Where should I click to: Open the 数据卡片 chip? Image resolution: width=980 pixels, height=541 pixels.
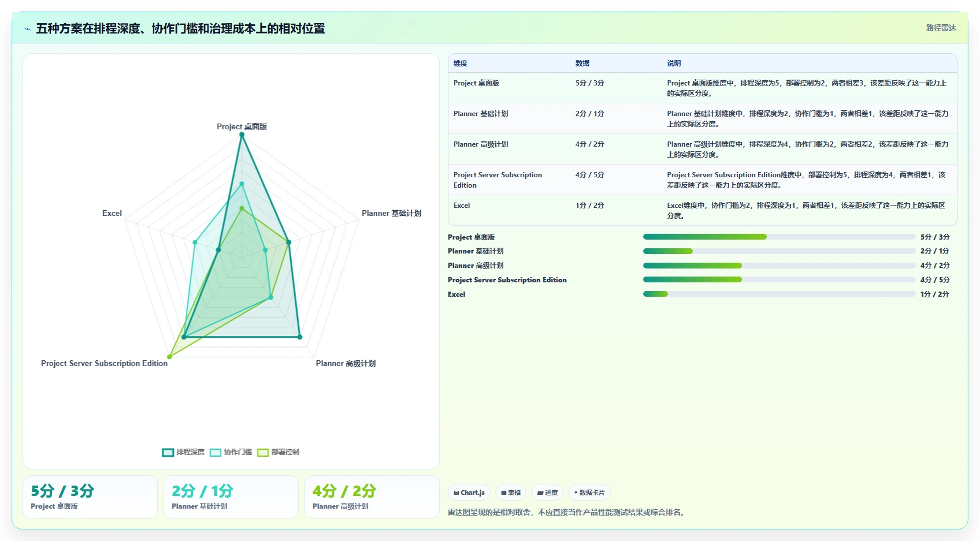pyautogui.click(x=589, y=493)
